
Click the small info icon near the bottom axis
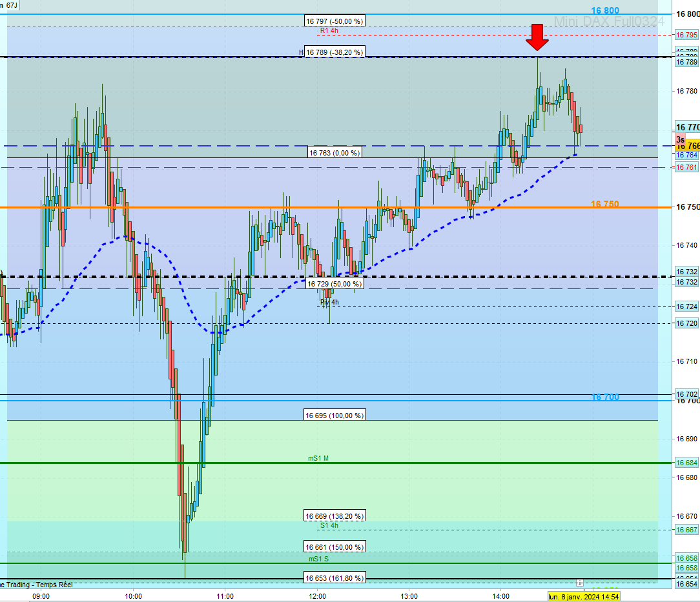click(x=579, y=583)
